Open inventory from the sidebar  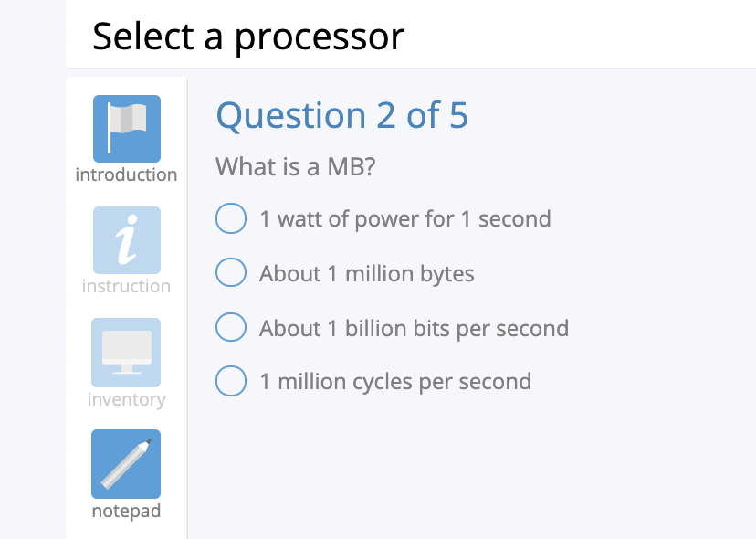[125, 399]
